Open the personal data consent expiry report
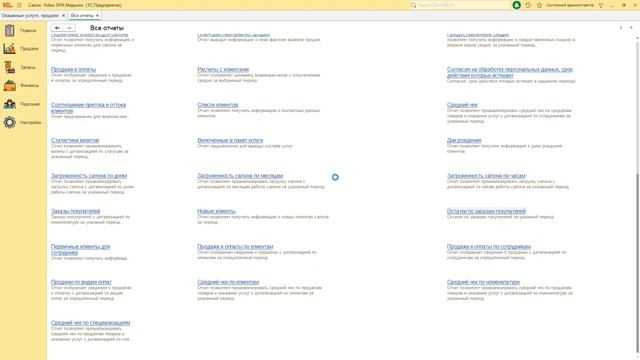This screenshot has width=640, height=360. (509, 72)
